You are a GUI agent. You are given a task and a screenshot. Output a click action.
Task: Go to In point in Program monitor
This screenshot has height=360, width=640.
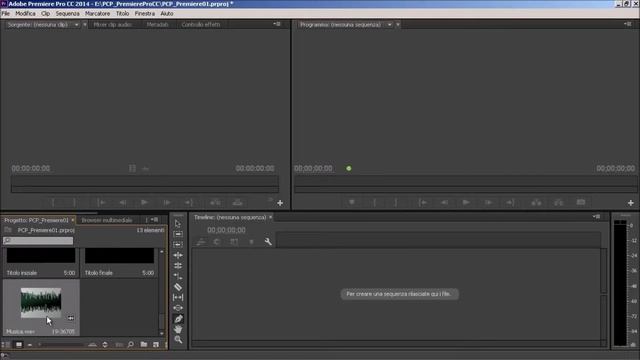point(423,202)
